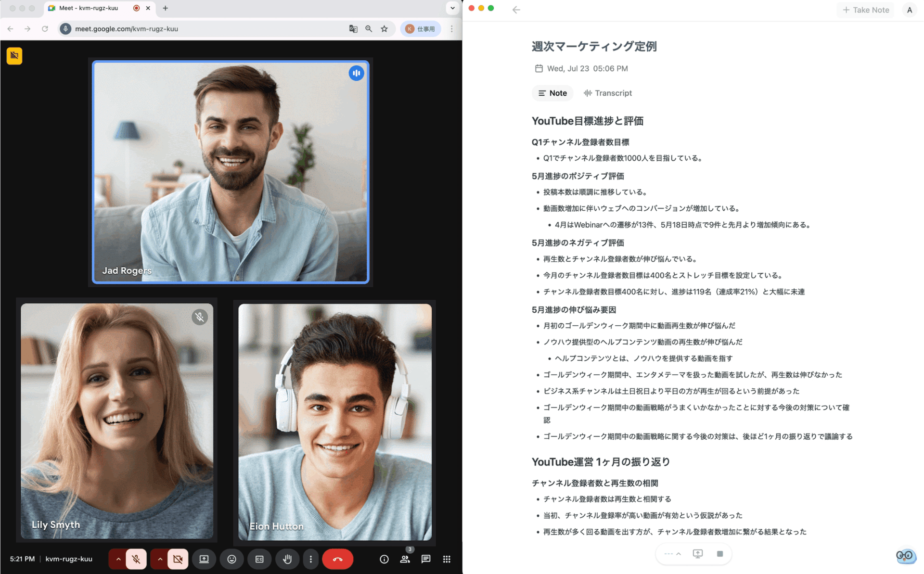Image resolution: width=924 pixels, height=574 pixels.
Task: Click bullet チャンネル登録者数は再生数と相関する
Action: coord(607,499)
